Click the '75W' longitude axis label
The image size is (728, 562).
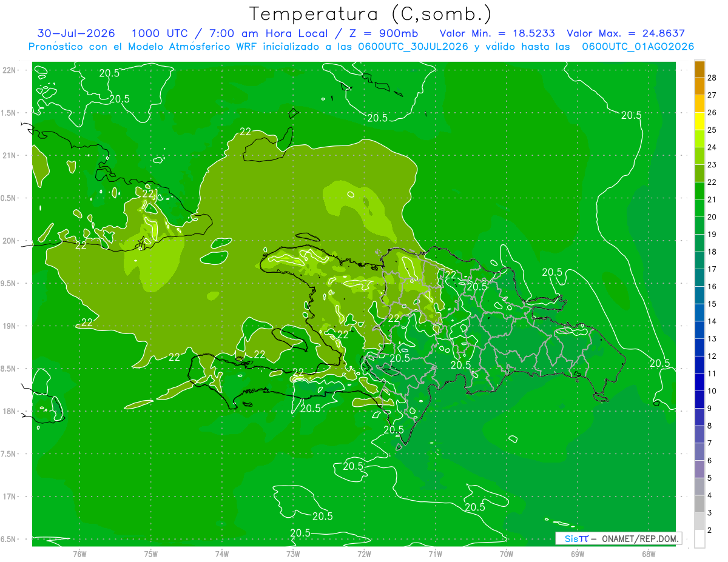tap(150, 554)
